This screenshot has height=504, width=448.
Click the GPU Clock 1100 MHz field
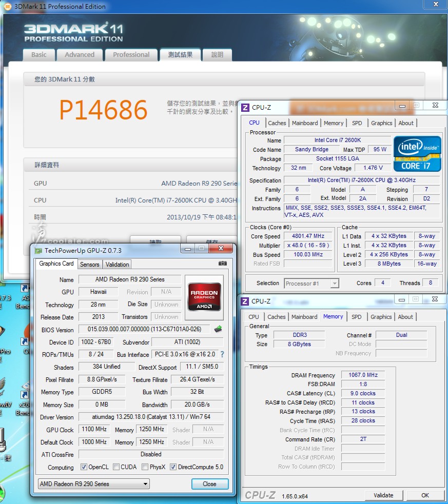(94, 429)
